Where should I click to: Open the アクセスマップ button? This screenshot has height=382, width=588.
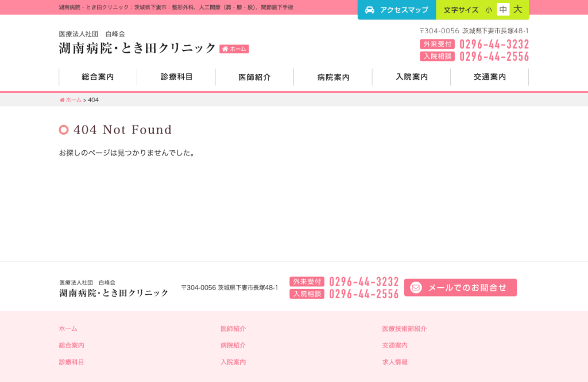[397, 10]
